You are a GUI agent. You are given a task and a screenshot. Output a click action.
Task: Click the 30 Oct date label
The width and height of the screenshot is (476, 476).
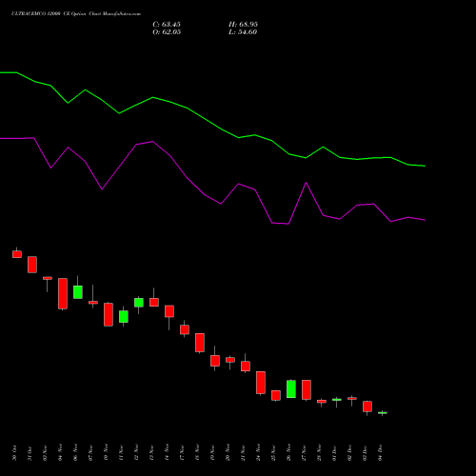tap(14, 453)
